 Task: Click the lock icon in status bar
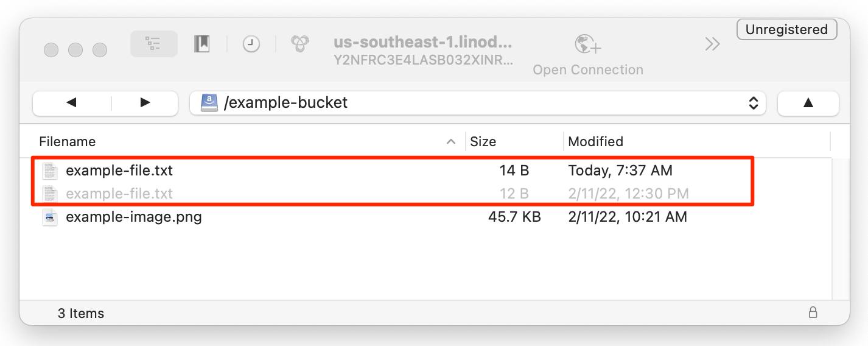tap(813, 313)
